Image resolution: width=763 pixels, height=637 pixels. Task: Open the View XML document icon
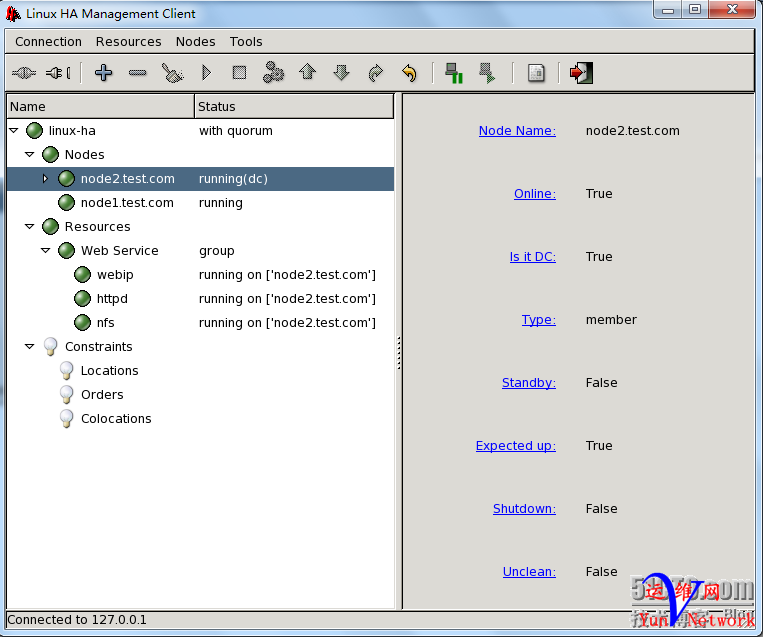536,73
